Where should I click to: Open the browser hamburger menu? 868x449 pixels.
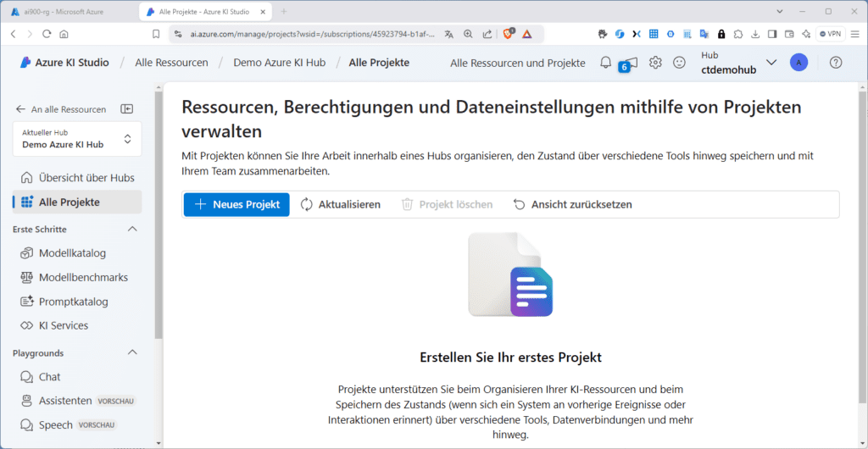coord(855,34)
